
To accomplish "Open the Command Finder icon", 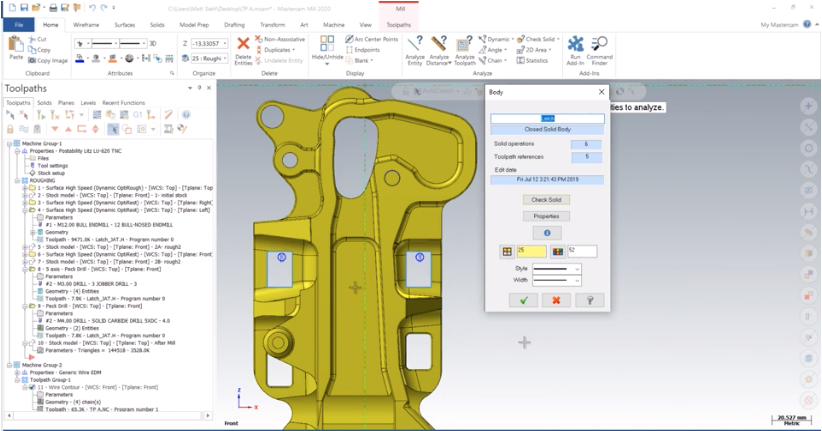I will [x=599, y=44].
